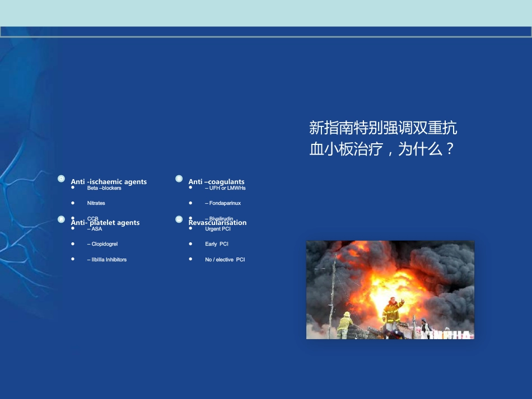The height and width of the screenshot is (399, 532).
Task: Click the dark blue header bar
Action: point(266,32)
